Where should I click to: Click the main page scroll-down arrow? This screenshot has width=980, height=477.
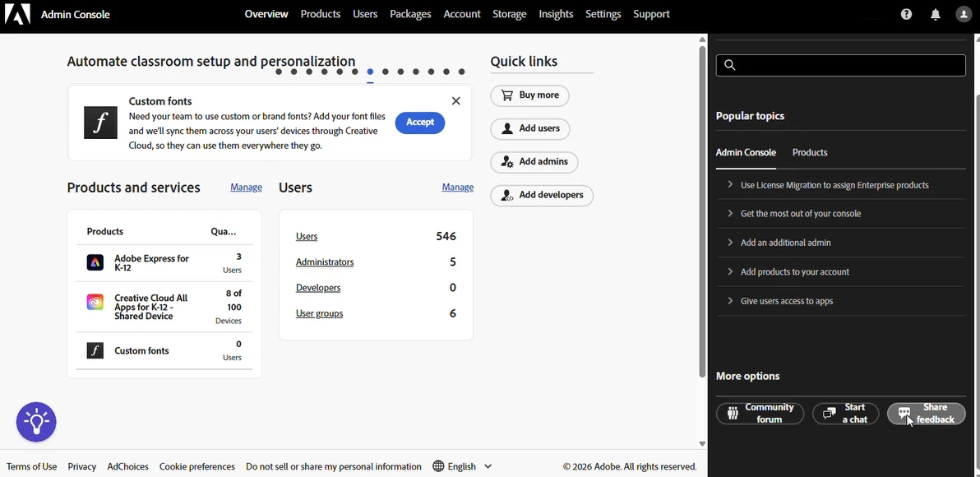[x=702, y=443]
